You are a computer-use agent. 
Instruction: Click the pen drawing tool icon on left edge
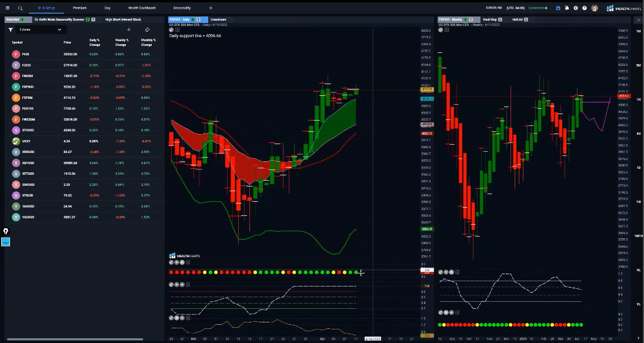6,231
